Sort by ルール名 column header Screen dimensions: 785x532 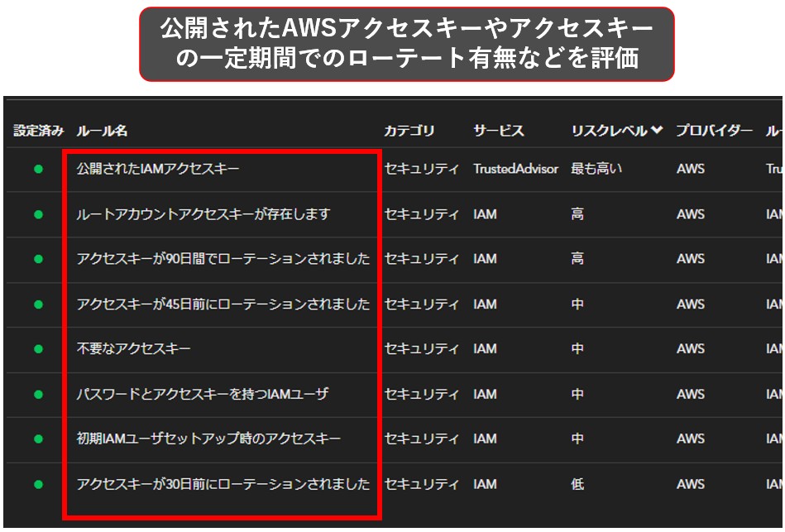click(x=102, y=131)
